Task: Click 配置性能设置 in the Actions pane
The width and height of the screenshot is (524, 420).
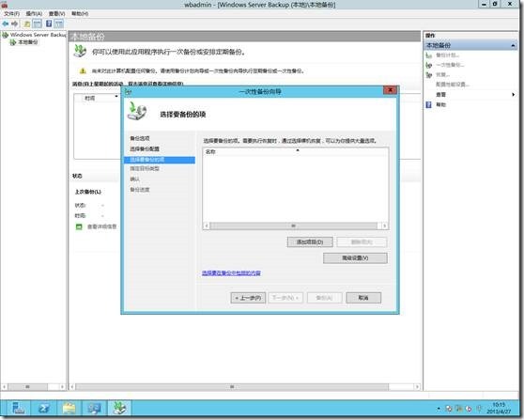Action: [x=453, y=85]
